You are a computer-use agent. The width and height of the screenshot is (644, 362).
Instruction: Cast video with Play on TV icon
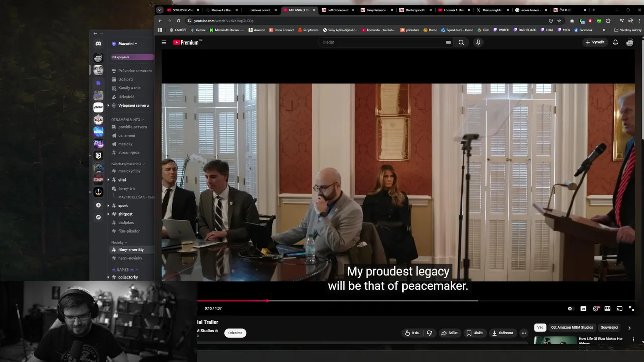click(619, 308)
